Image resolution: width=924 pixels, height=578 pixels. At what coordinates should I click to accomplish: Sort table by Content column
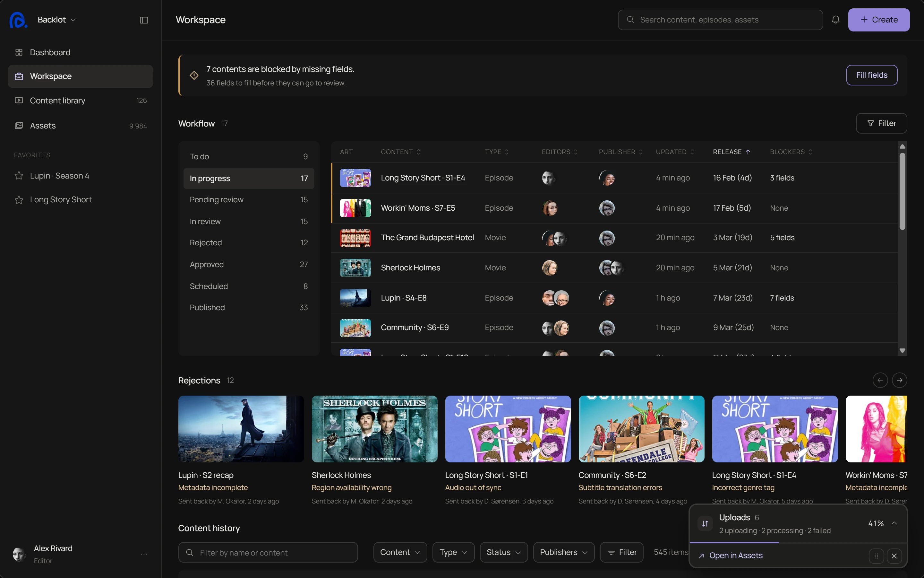point(400,152)
